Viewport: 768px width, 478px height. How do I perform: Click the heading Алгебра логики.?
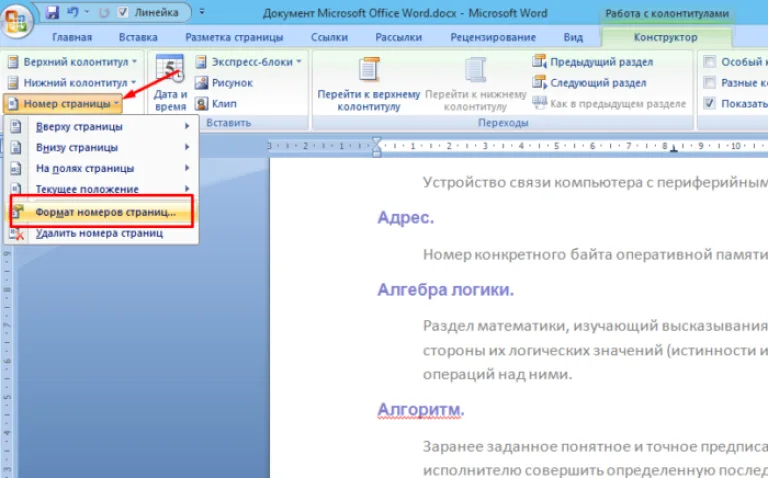pos(445,289)
